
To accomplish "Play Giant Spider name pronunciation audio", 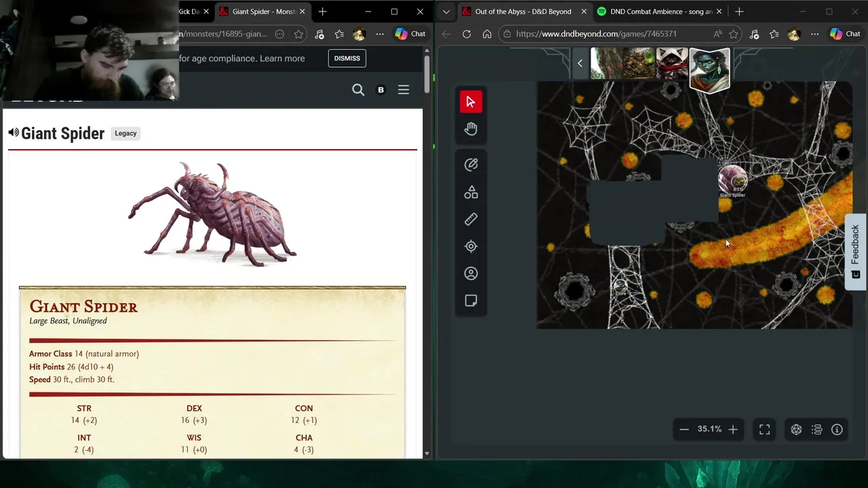I will click(x=14, y=133).
